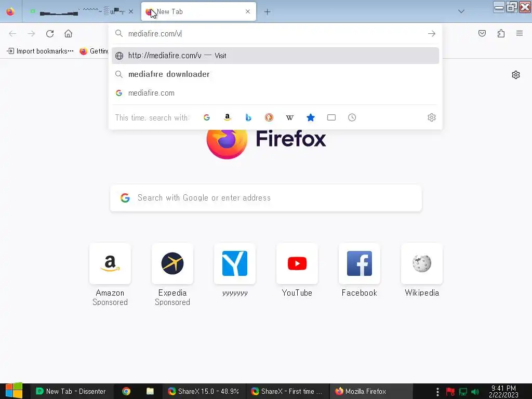Viewport: 532px width, 399px height.
Task: Click the address bar text field
Action: [275, 34]
